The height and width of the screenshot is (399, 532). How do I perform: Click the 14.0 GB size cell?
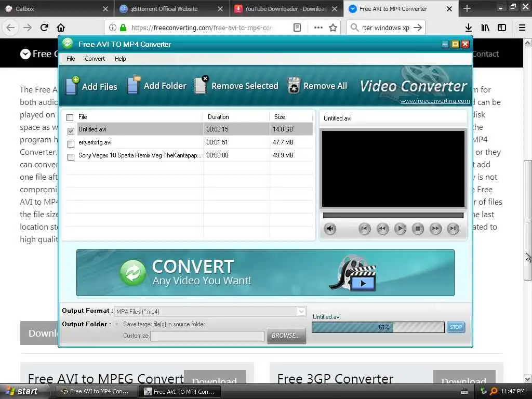[x=283, y=129]
